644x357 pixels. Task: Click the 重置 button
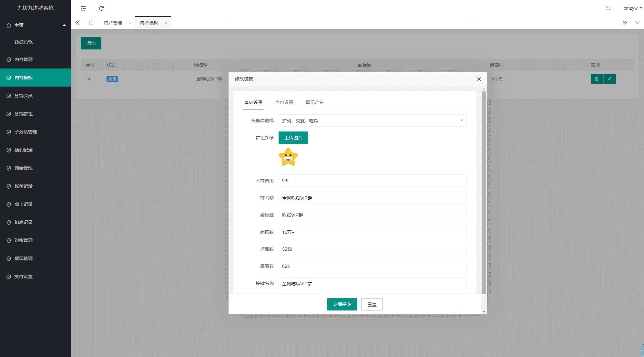pos(371,304)
